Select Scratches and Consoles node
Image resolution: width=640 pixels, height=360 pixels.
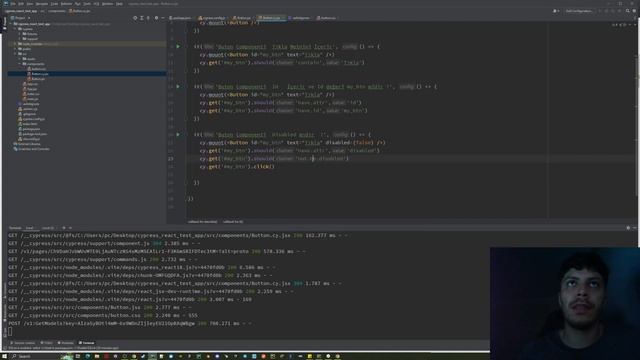coord(31,149)
